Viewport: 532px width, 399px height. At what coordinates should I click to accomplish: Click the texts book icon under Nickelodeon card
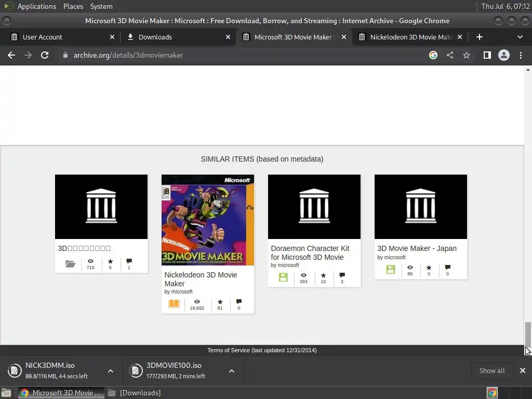click(x=174, y=303)
